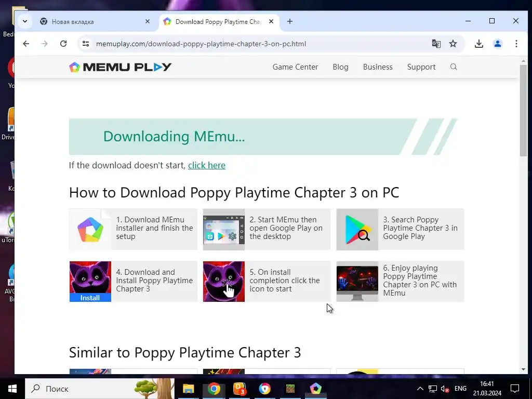Screen dimensions: 532x399
Task: Click '5. On install completion' text
Action: pyautogui.click(x=285, y=280)
